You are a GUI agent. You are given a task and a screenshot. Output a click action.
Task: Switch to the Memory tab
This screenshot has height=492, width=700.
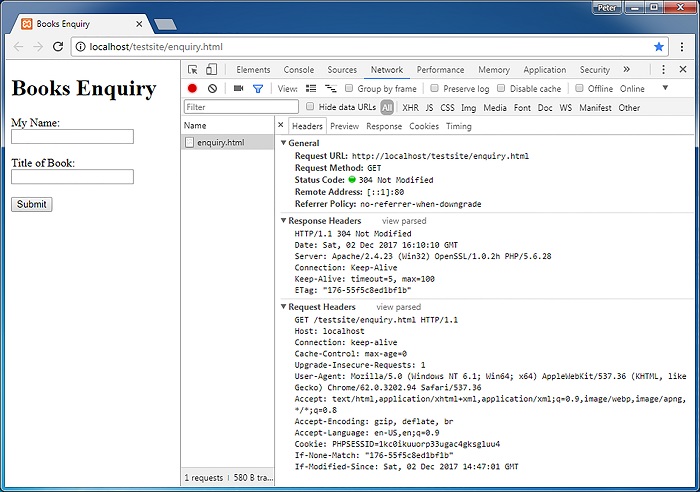click(x=494, y=70)
